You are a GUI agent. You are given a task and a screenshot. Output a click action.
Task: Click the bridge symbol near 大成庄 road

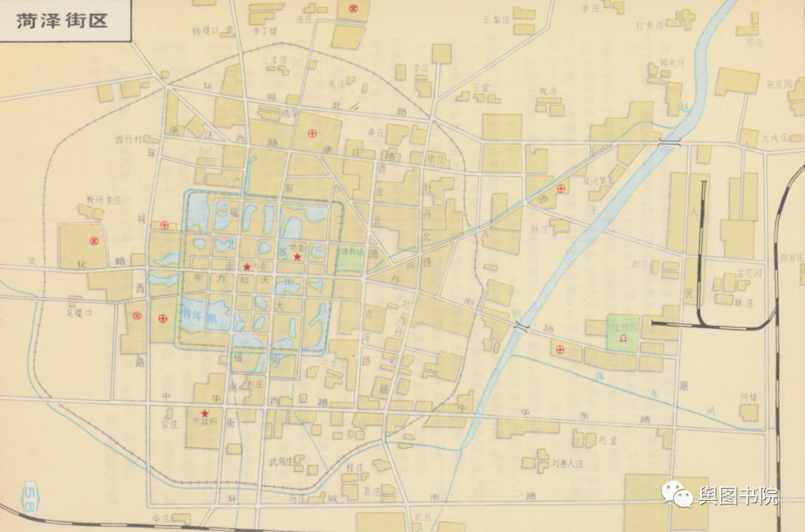(671, 142)
